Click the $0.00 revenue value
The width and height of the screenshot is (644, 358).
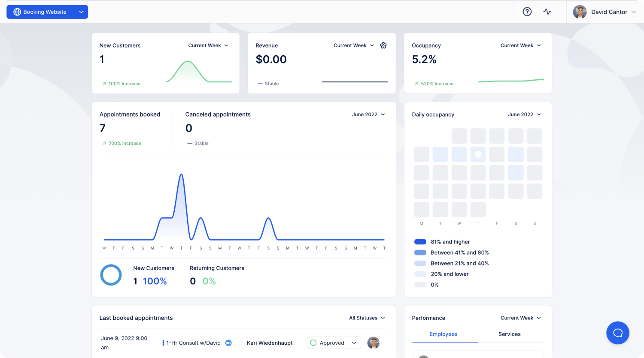click(x=271, y=60)
